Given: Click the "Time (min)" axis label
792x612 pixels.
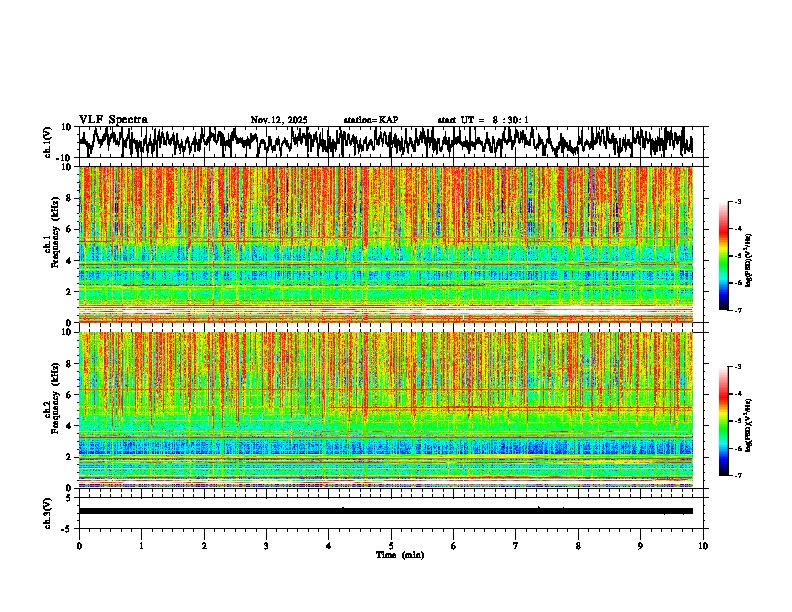Looking at the screenshot, I should (400, 555).
